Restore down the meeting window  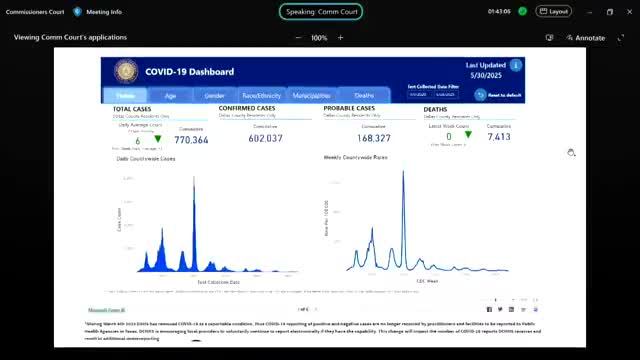coord(609,12)
